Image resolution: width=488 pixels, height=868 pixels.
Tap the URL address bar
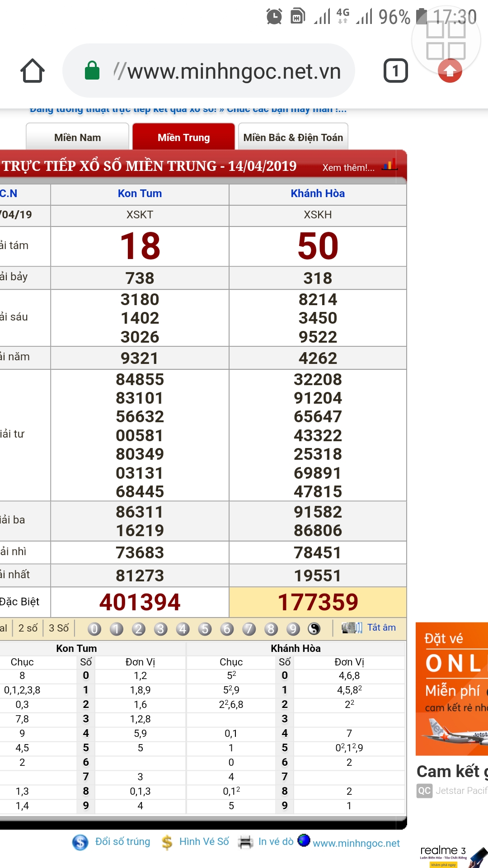click(209, 71)
